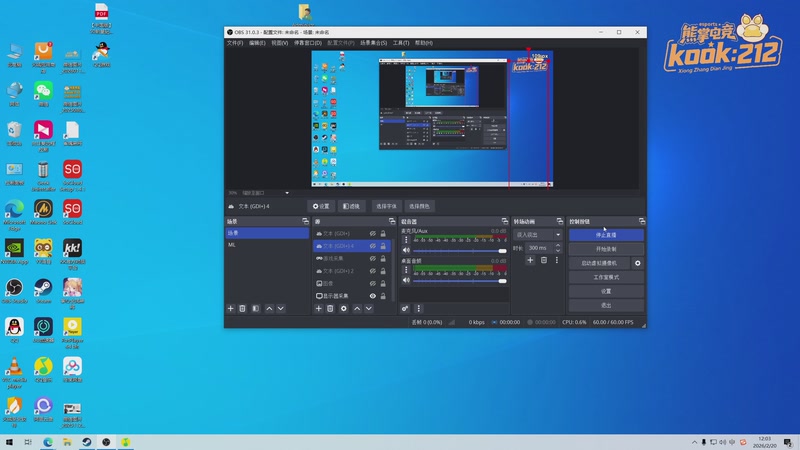Undock the 控制按钮 panel via float icon
Screen dimensions: 800x450
(x=642, y=221)
